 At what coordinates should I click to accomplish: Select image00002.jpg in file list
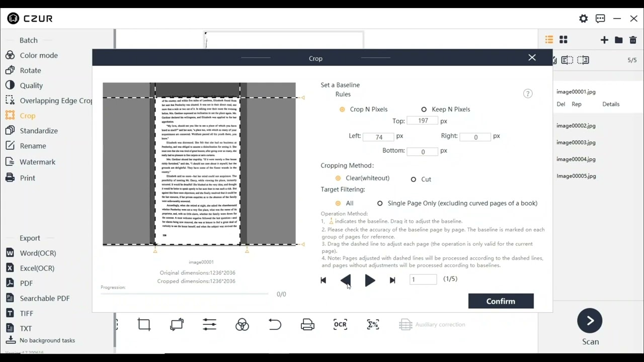click(x=576, y=126)
